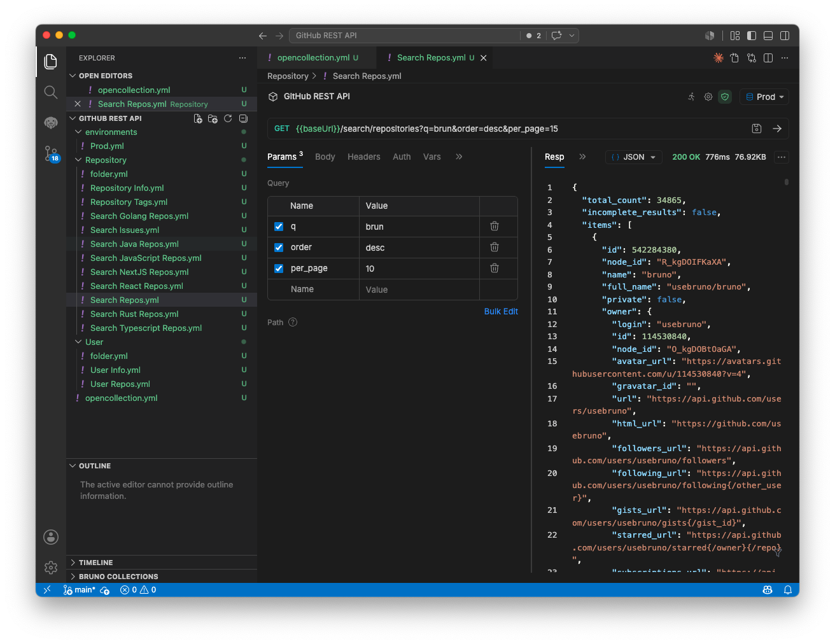Viewport: 835px width, 644px height.
Task: Click New Folder icon in GitHub REST API header
Action: [213, 118]
